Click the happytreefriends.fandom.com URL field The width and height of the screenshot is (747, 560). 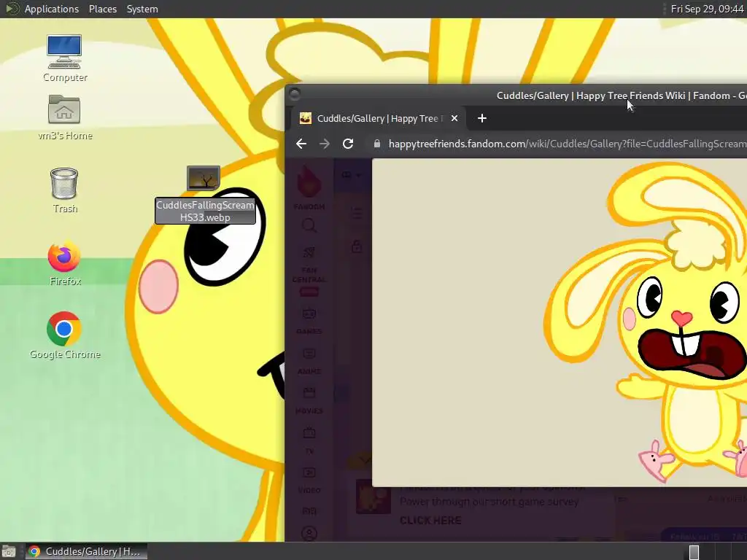click(567, 144)
